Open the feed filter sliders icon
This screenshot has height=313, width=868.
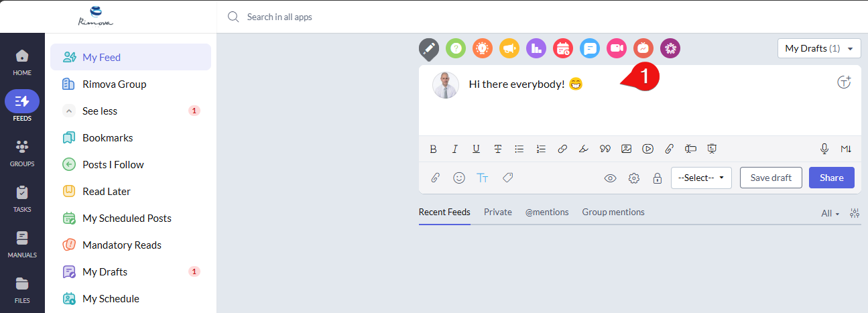click(855, 213)
